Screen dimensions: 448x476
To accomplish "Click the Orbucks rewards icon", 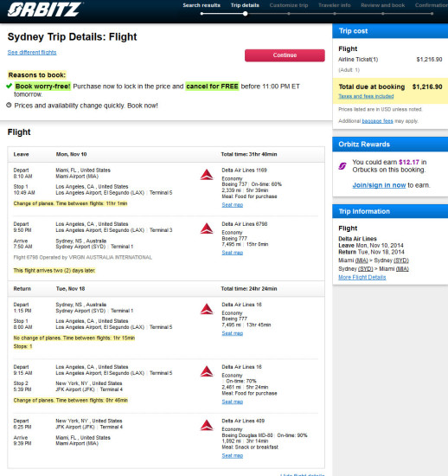I will tap(342, 166).
